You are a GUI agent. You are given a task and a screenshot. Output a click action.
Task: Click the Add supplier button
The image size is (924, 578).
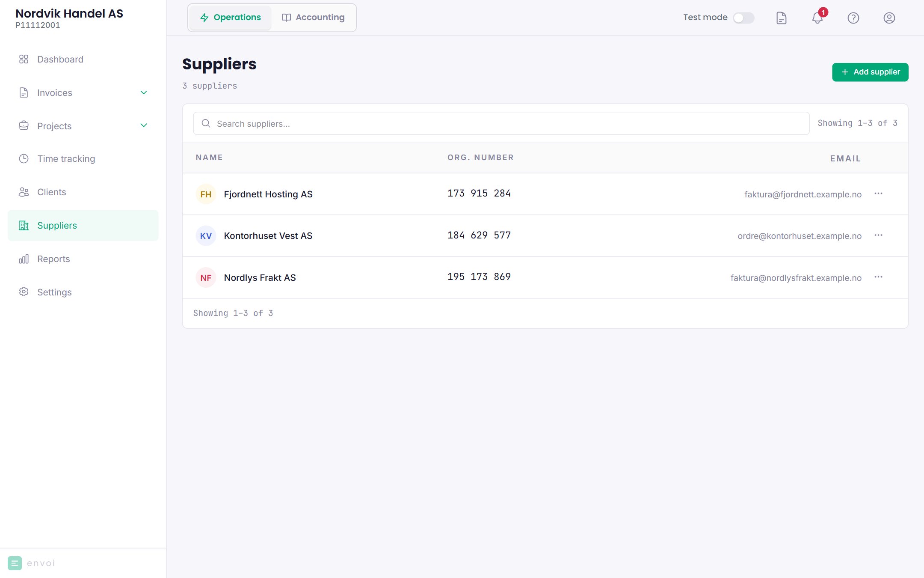[x=870, y=72]
